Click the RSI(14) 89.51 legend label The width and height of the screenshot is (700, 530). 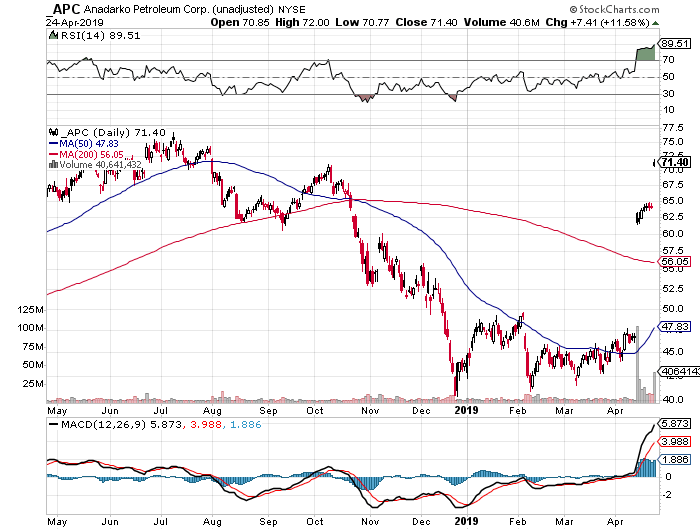[100, 36]
